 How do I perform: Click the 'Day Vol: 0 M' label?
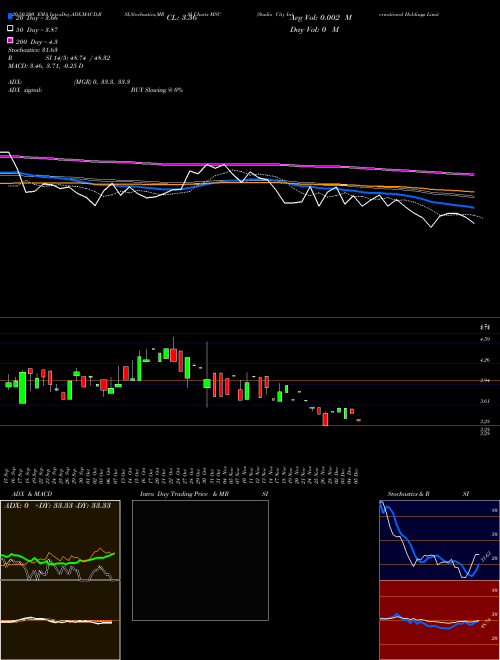(x=314, y=29)
